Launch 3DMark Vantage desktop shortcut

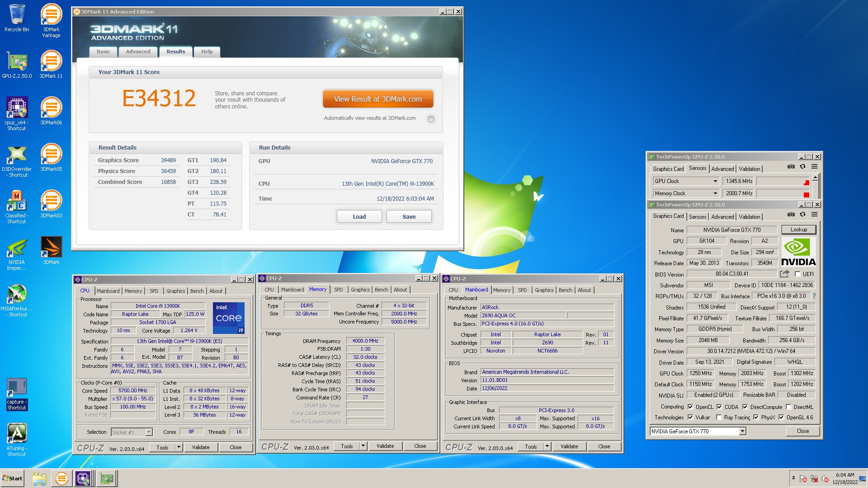[x=51, y=20]
